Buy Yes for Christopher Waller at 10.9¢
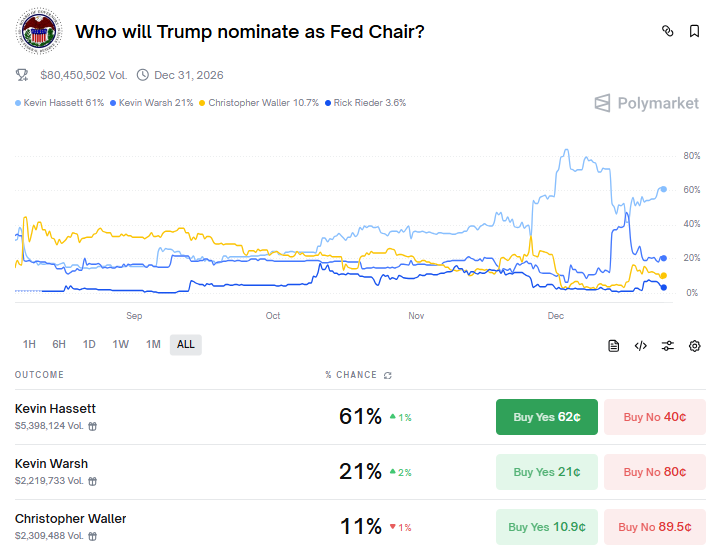The image size is (716, 545). click(x=545, y=527)
